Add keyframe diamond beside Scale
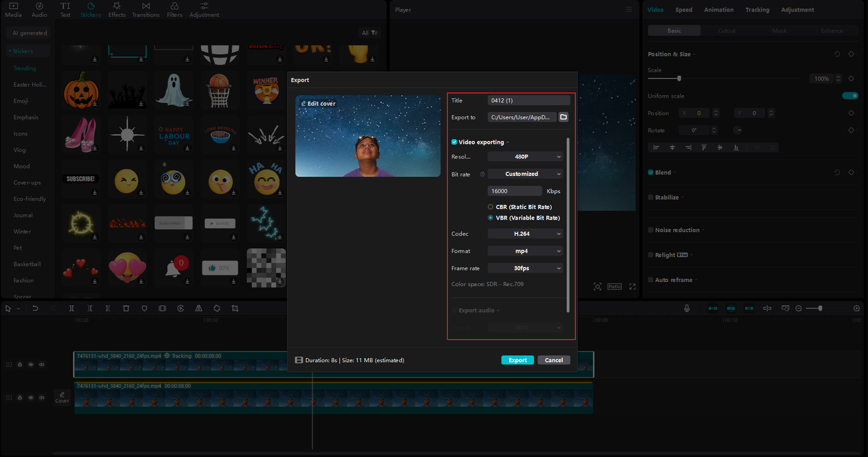The width and height of the screenshot is (868, 457). tap(851, 79)
